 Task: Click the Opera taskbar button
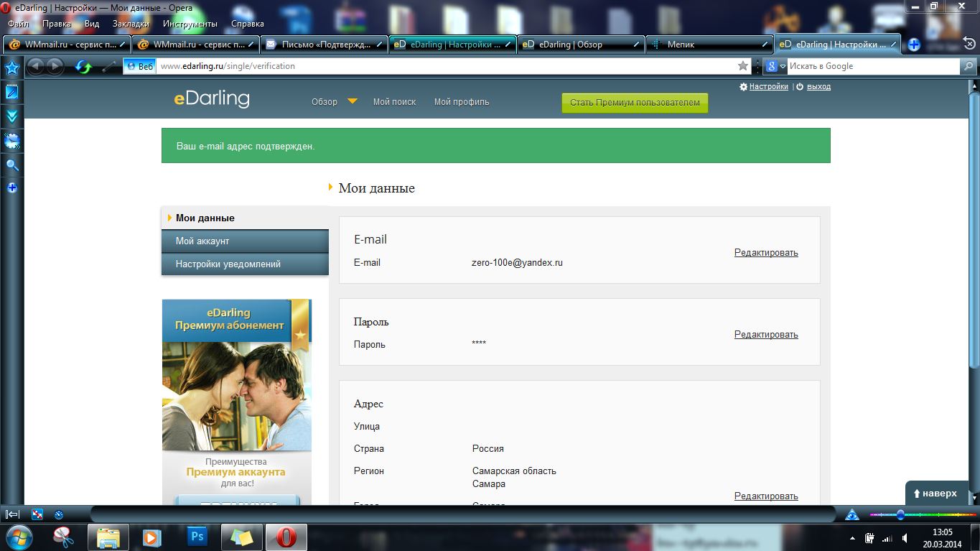click(x=286, y=537)
